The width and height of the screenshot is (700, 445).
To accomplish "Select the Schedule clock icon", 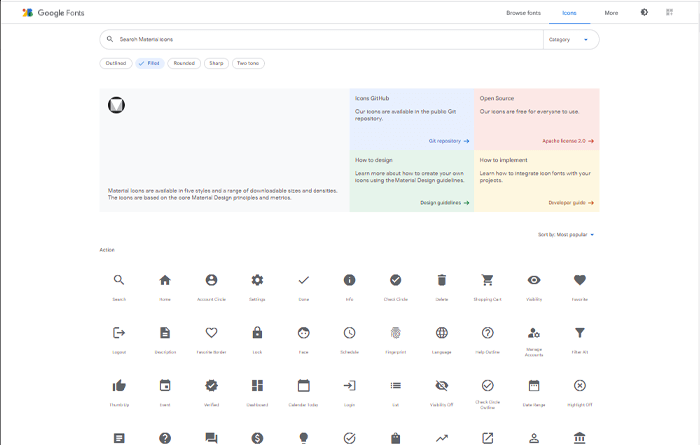I will click(x=350, y=333).
